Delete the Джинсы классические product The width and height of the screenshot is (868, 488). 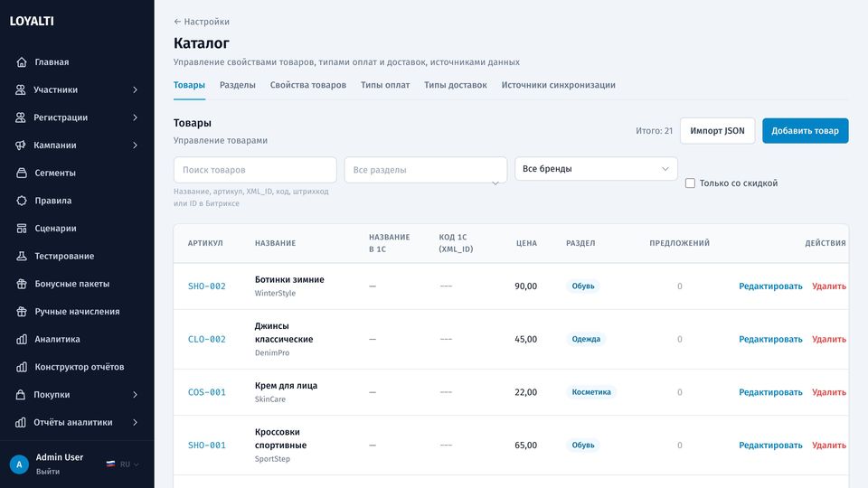click(829, 339)
